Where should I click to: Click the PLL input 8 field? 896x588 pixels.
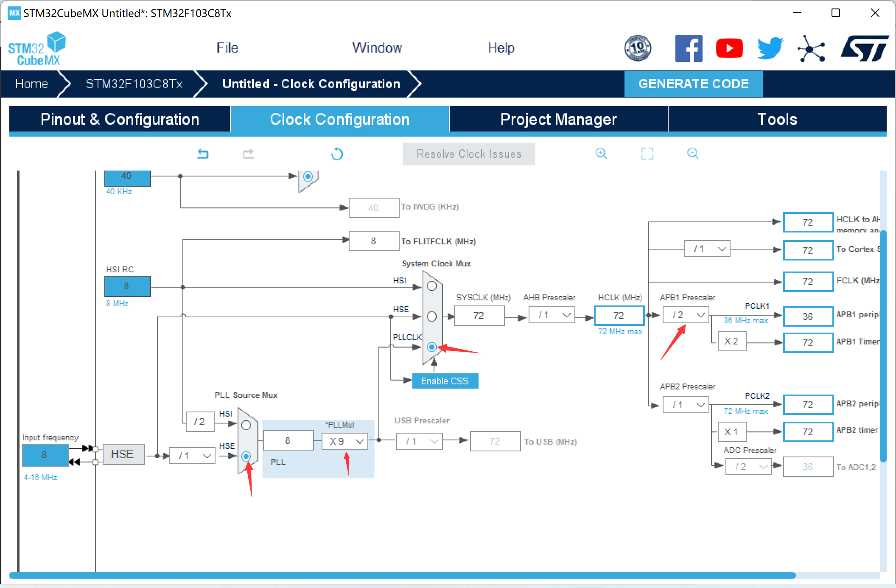pyautogui.click(x=288, y=440)
